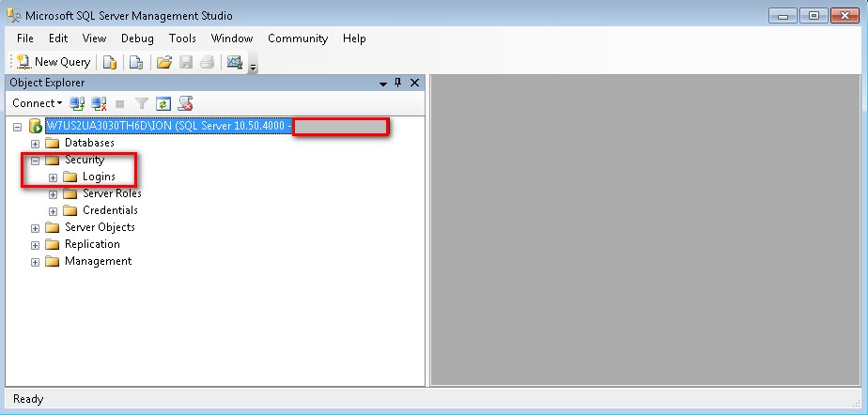Click the Save disk icon
The image size is (868, 415).
tap(186, 62)
